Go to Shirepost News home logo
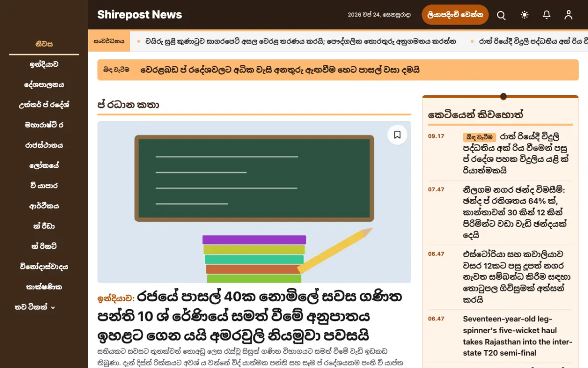588x368 pixels. [140, 15]
